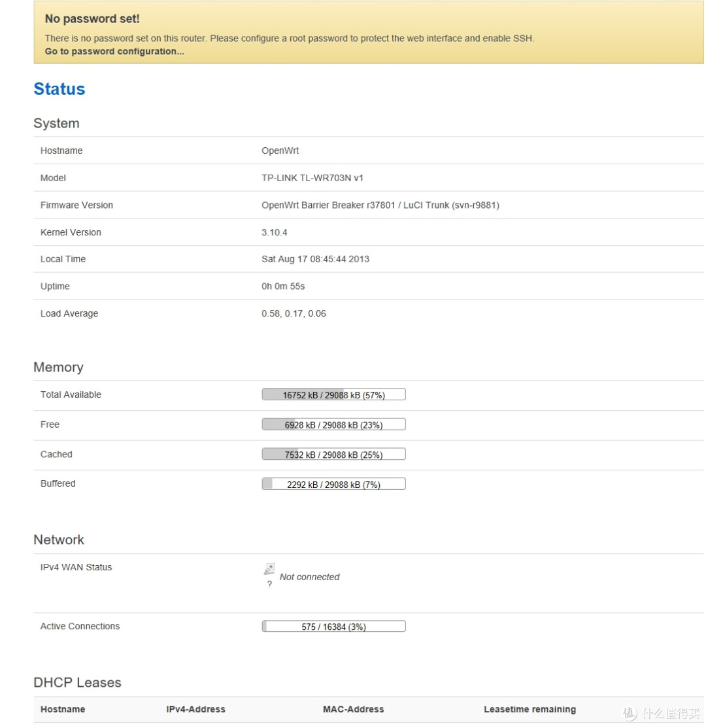The width and height of the screenshot is (706, 728).
Task: Select the model value TP-LINK TL-WR703N v1
Action: click(312, 178)
